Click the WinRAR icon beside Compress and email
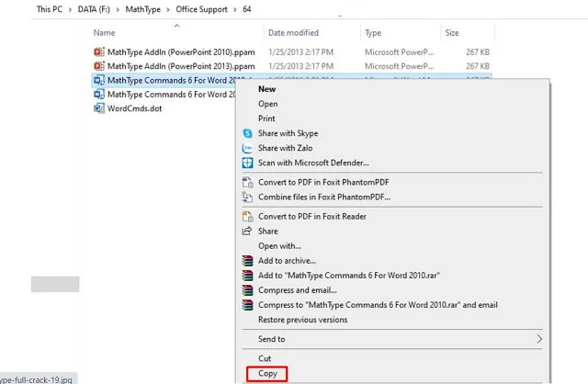 tap(247, 290)
